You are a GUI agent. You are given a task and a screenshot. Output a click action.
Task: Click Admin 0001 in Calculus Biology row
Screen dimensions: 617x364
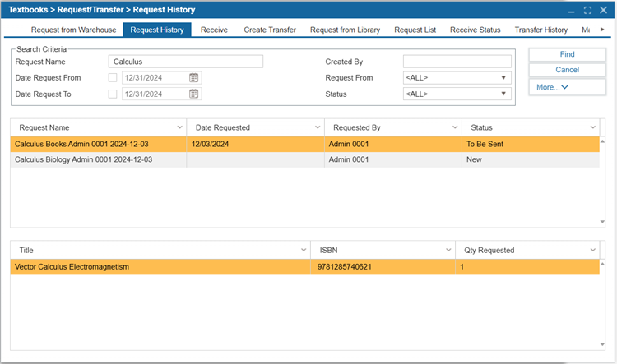[393, 159]
